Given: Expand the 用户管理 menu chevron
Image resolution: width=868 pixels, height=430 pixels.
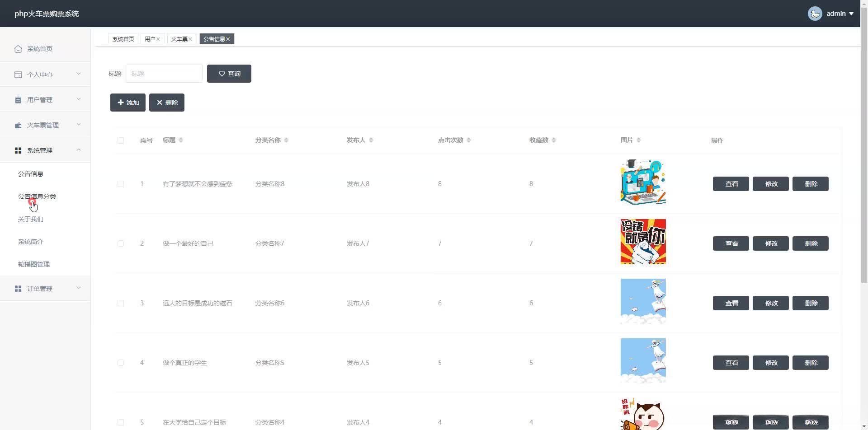Looking at the screenshot, I should [x=78, y=99].
